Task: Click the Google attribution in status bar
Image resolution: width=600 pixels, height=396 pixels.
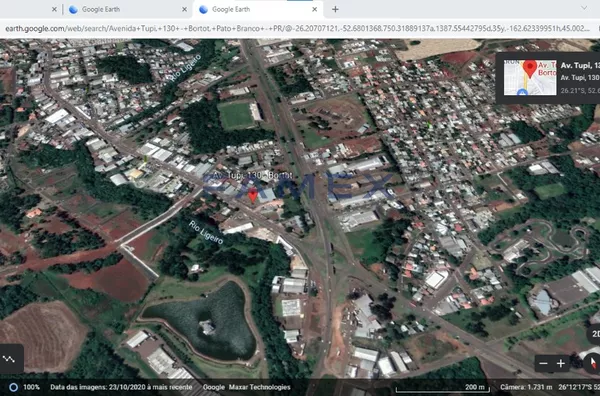Action: click(214, 387)
